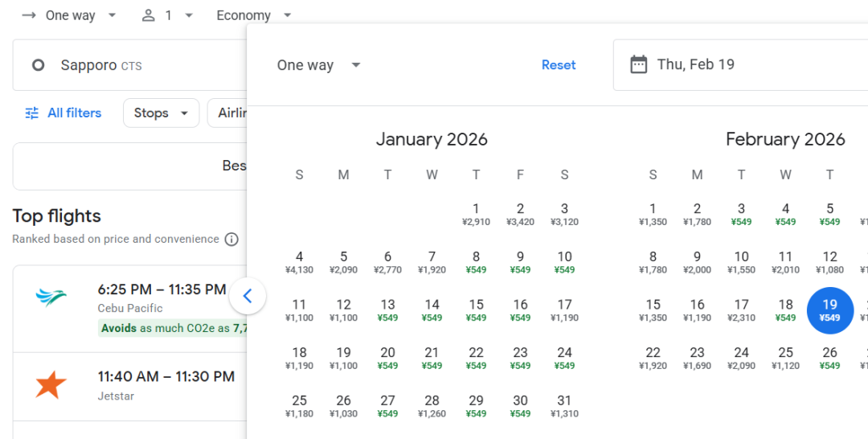Click the Jetstar orange star logo

[x=51, y=385]
